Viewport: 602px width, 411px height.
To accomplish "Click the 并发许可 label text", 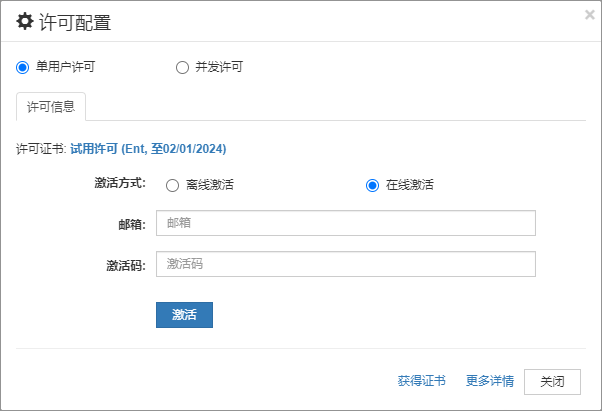I will coord(219,67).
